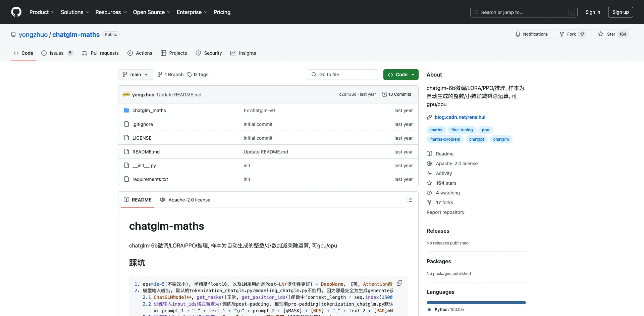Viewport: 644px width, 316px height.
Task: Open the __init__.py file
Action: tap(144, 166)
